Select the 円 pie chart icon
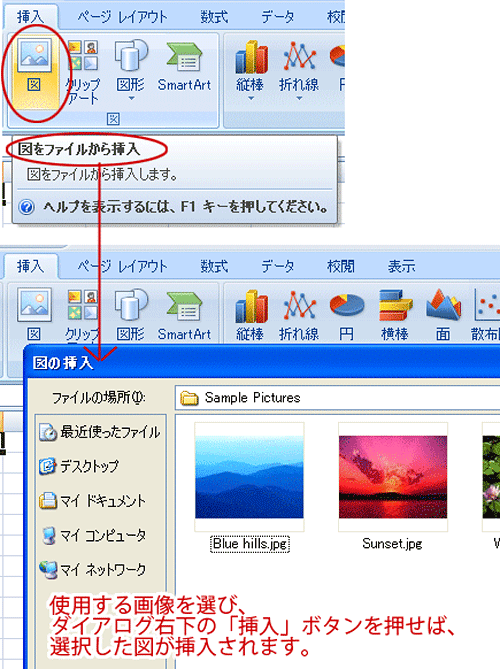Image resolution: width=500 pixels, height=669 pixels. click(x=346, y=314)
